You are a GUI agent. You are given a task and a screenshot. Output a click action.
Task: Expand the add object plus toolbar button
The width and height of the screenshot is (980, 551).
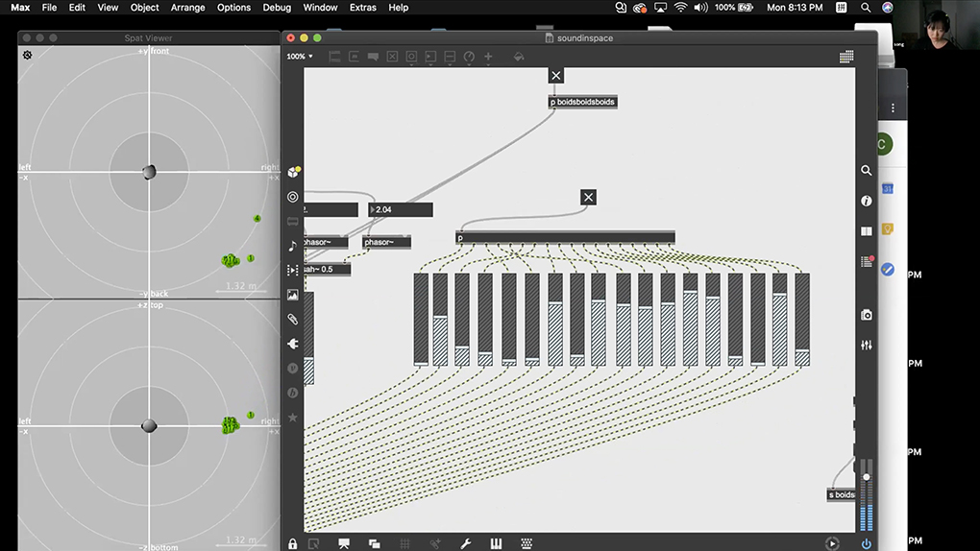coord(488,57)
